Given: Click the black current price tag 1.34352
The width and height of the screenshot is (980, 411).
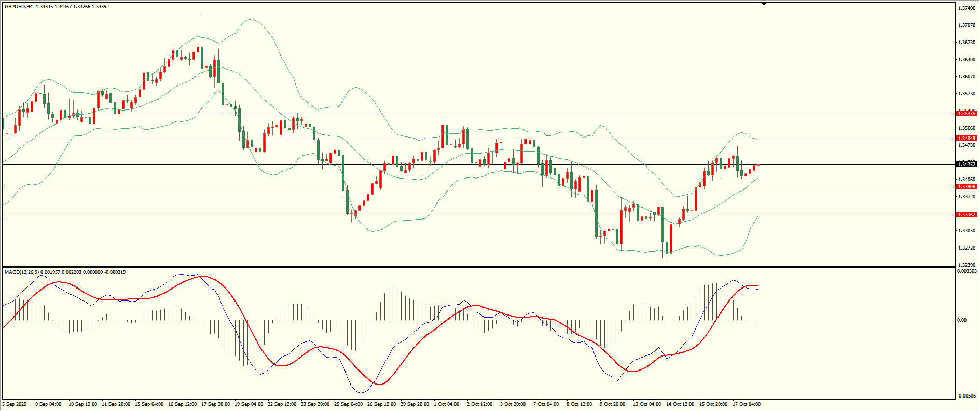Looking at the screenshot, I should coord(967,165).
